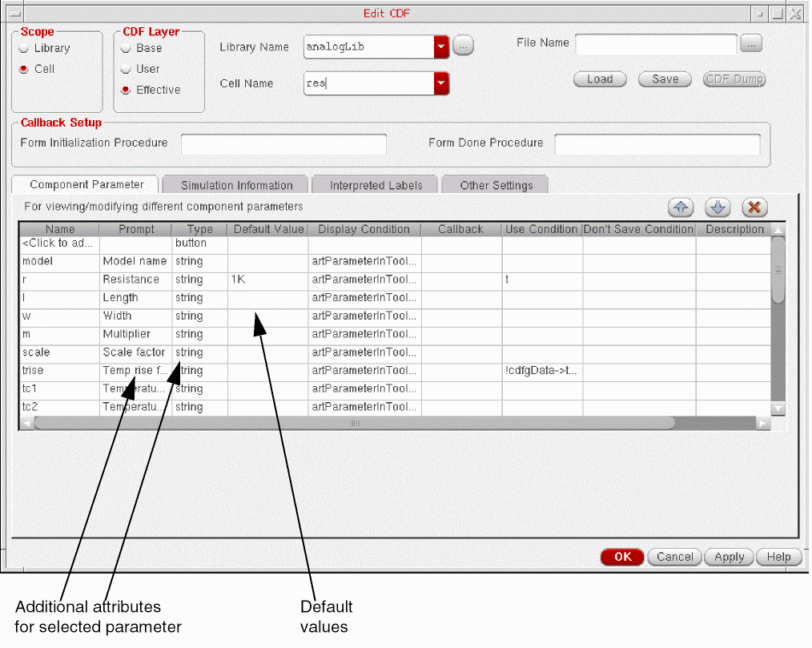The width and height of the screenshot is (812, 648).
Task: Click the File Name input field
Action: click(656, 44)
